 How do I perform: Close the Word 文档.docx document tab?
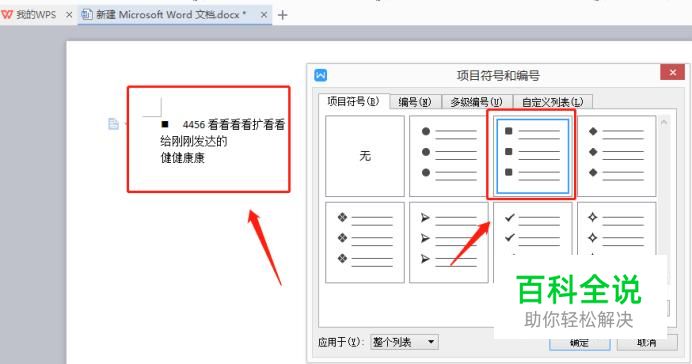(263, 15)
